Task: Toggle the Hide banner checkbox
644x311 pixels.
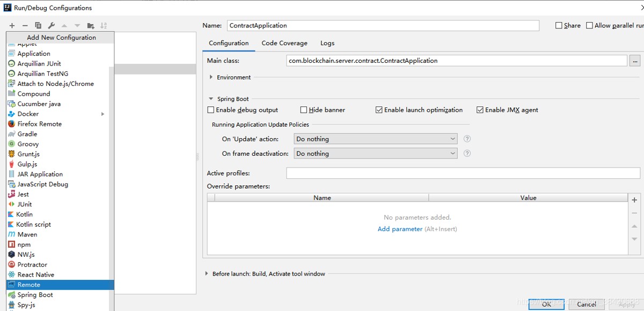Action: pos(304,110)
